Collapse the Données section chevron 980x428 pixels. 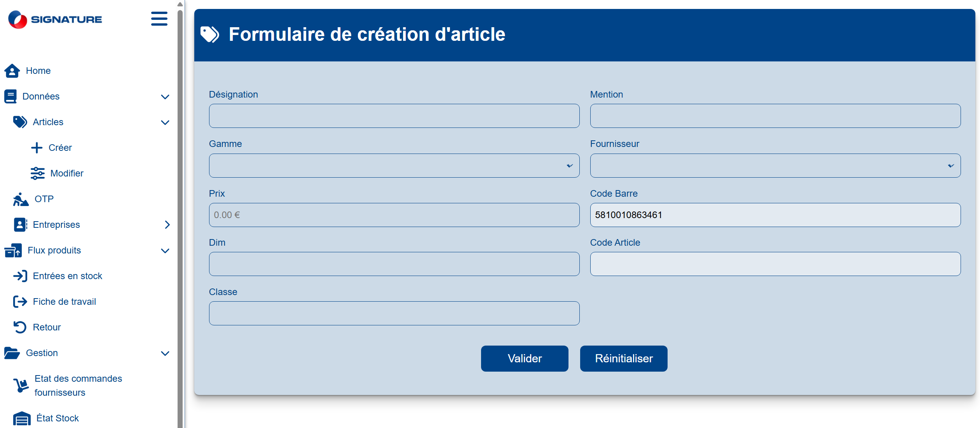point(165,97)
